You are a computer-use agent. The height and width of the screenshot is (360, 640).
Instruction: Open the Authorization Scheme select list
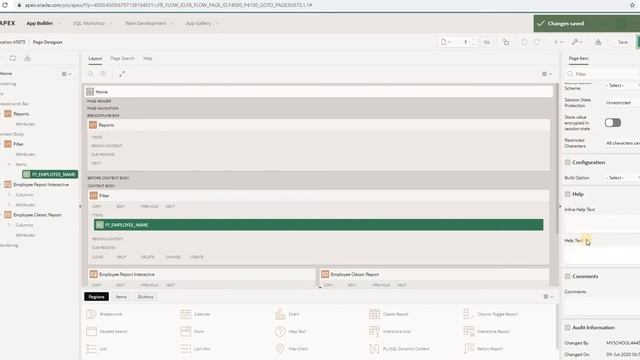point(622,85)
